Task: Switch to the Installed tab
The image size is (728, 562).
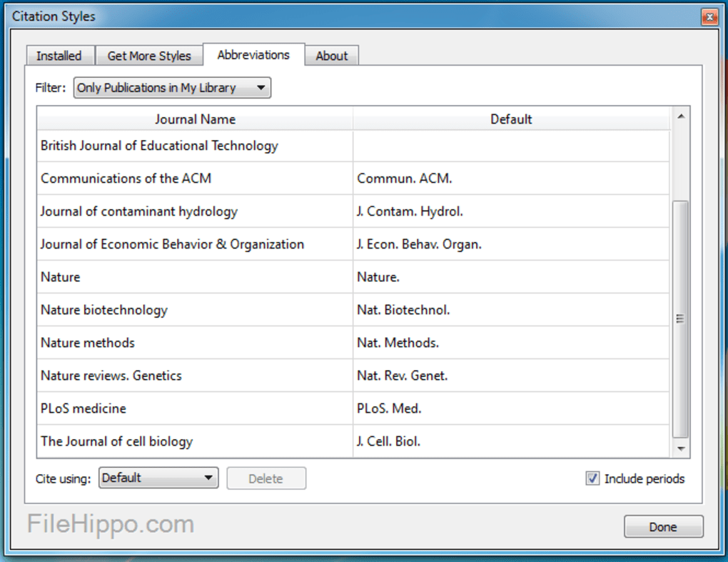Action: tap(60, 55)
